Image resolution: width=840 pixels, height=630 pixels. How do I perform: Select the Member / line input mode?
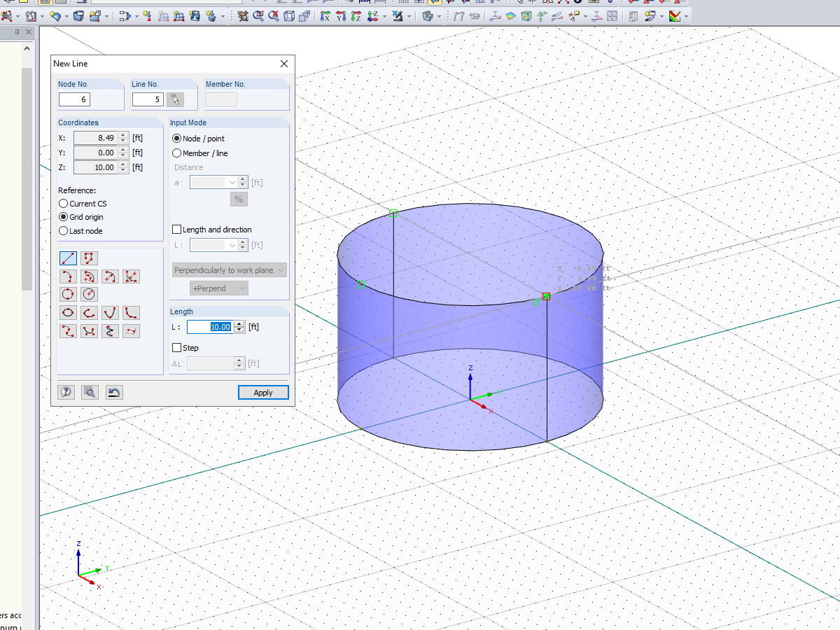[x=176, y=153]
